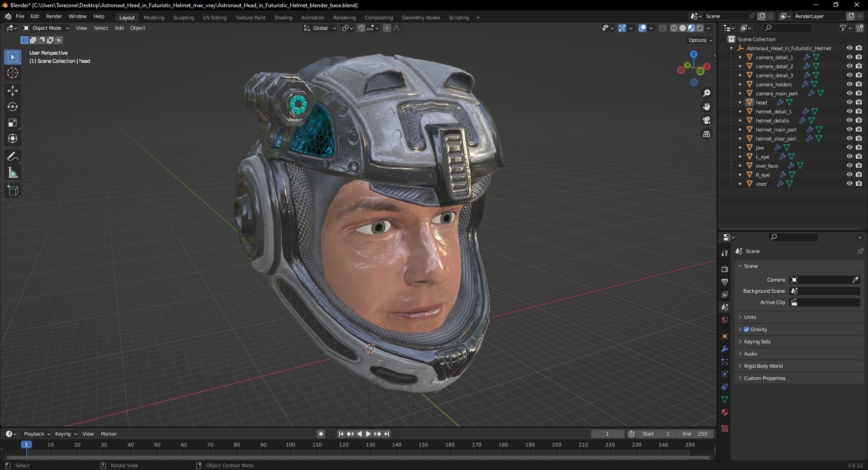Switch to the Sculpting workspace tab

tap(184, 18)
